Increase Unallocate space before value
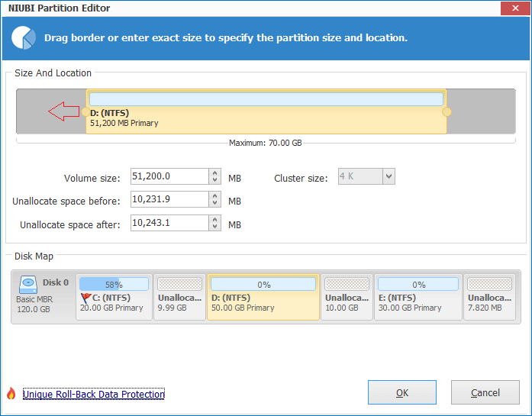Image resolution: width=532 pixels, height=416 pixels. [214, 195]
